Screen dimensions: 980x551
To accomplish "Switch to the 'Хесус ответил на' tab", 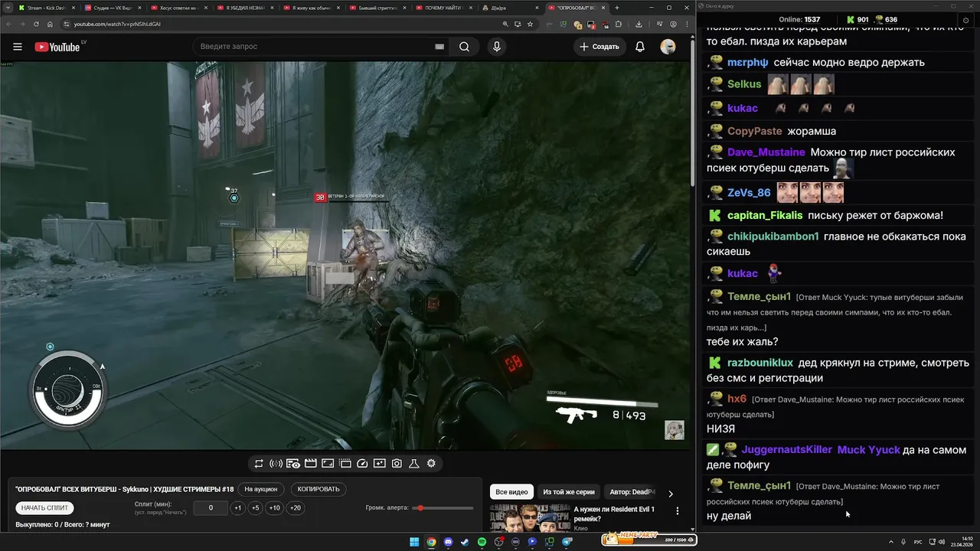I will click(x=178, y=8).
